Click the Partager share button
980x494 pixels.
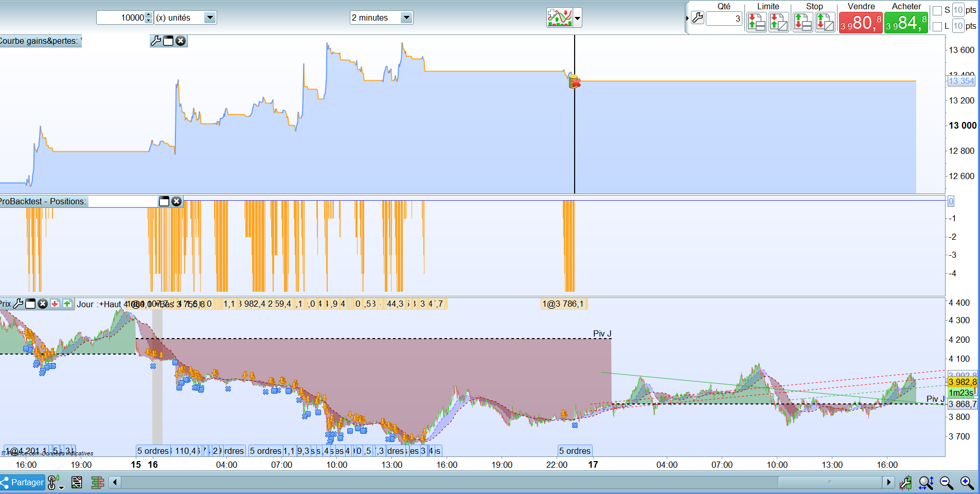(x=23, y=482)
